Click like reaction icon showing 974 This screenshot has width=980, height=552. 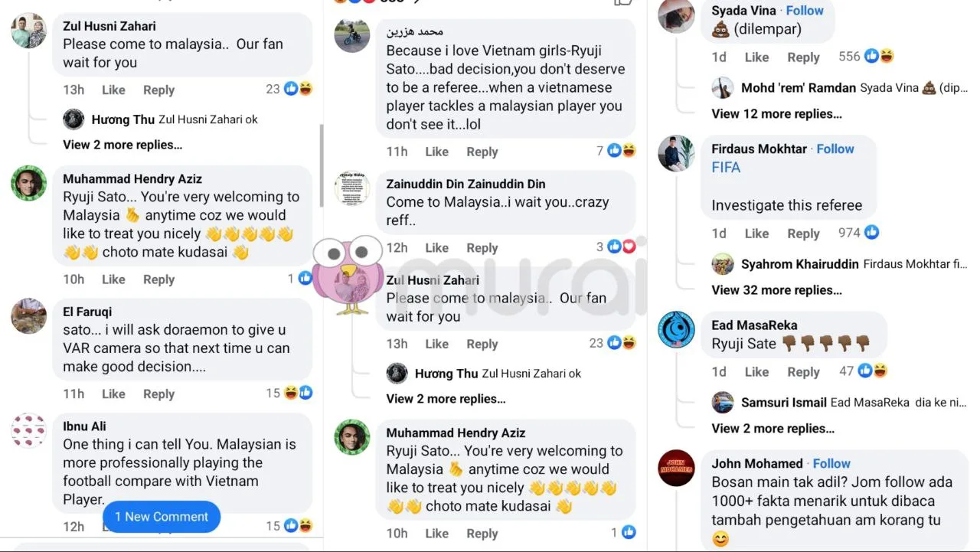point(871,233)
